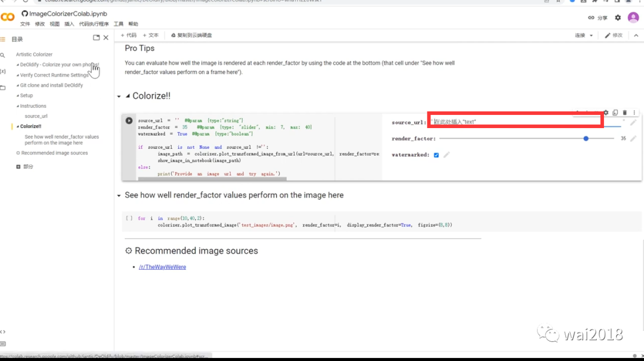644x361 pixels.
Task: Click 复制到云端硬盘 button
Action: [191, 35]
